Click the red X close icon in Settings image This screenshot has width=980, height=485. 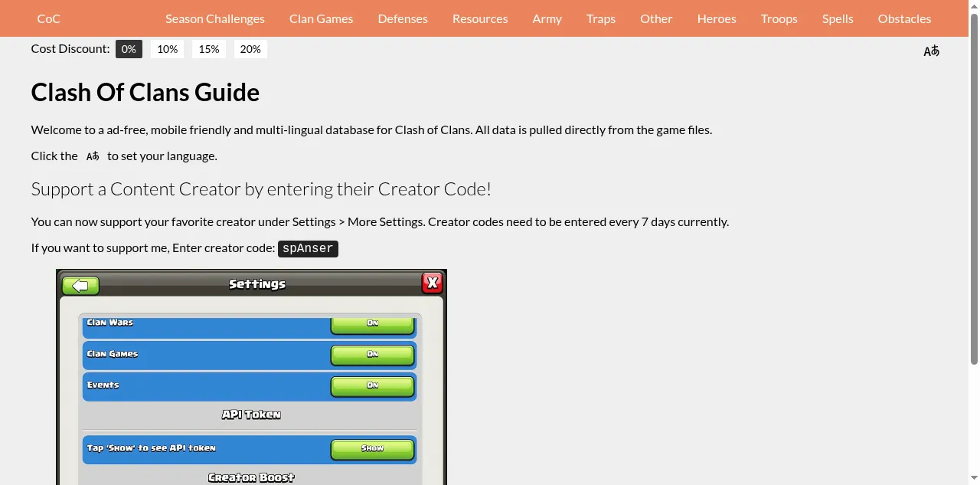(x=432, y=283)
